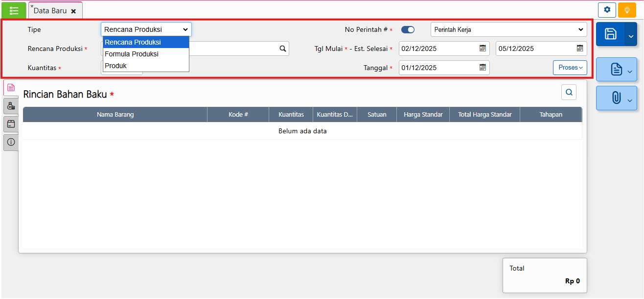Click calendar icon in Tanggal field
The width and height of the screenshot is (644, 299).
click(483, 68)
